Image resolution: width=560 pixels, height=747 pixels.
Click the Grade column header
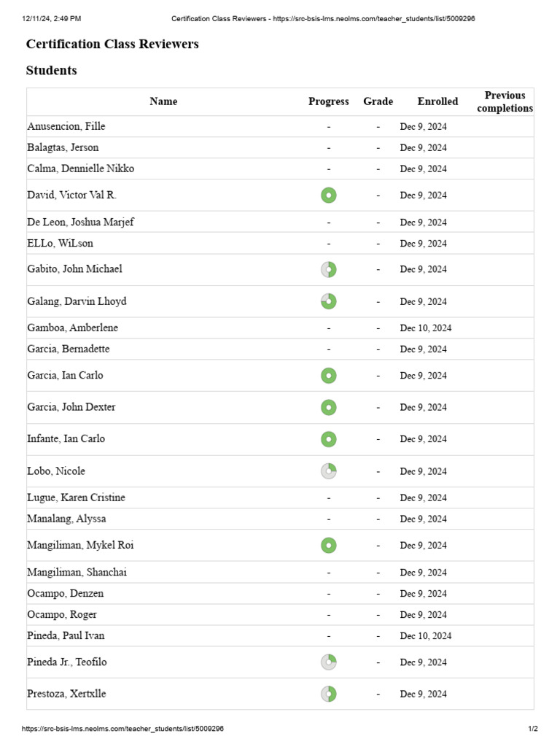click(378, 101)
